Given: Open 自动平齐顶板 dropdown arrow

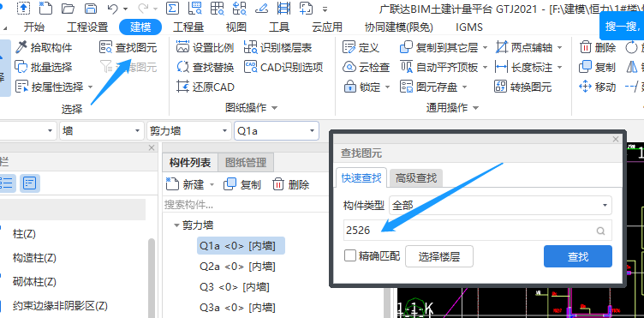Looking at the screenshot, I should coord(485,67).
